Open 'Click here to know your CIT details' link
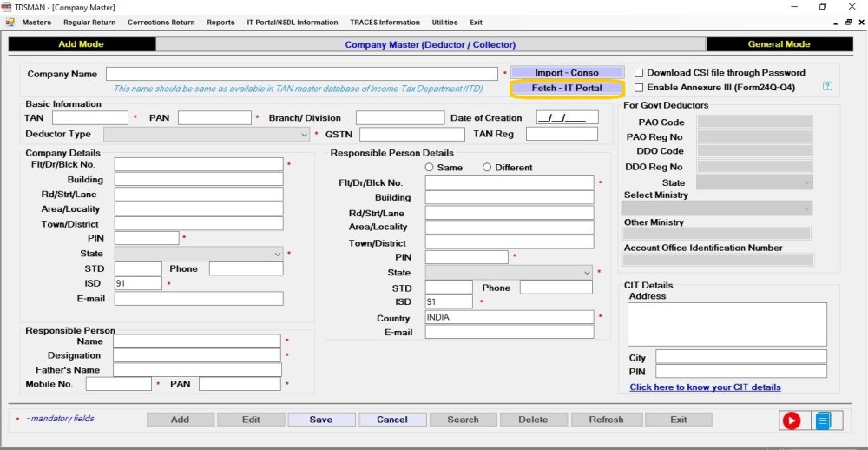 [x=705, y=387]
